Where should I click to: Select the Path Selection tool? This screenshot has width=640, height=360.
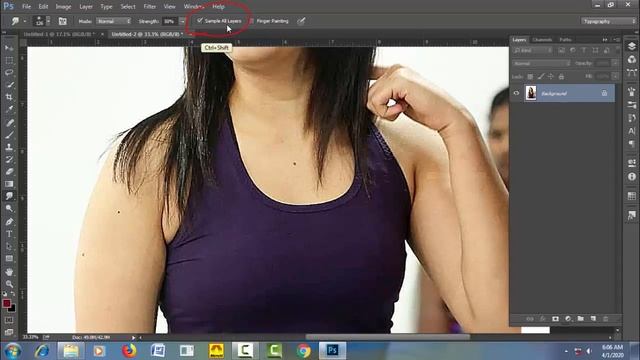9,247
